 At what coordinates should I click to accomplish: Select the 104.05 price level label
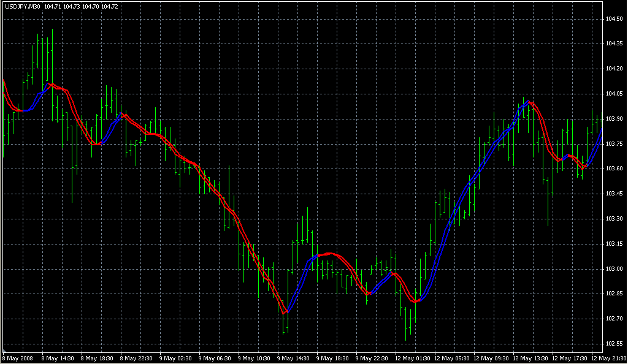(614, 94)
